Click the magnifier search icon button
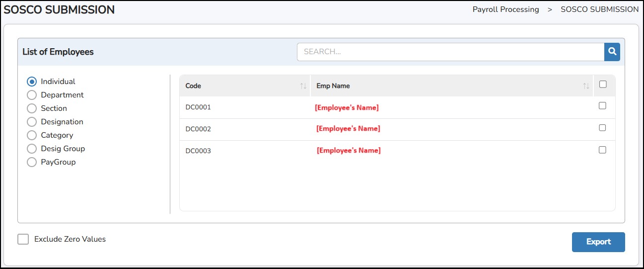 [x=612, y=52]
